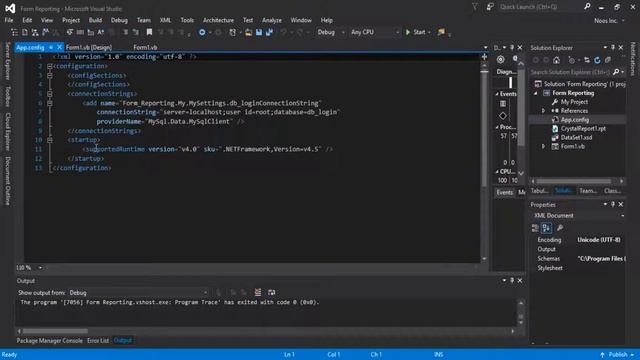Click the pin icon of Properties panel
Viewport: 640px width, 360px height.
click(x=613, y=204)
